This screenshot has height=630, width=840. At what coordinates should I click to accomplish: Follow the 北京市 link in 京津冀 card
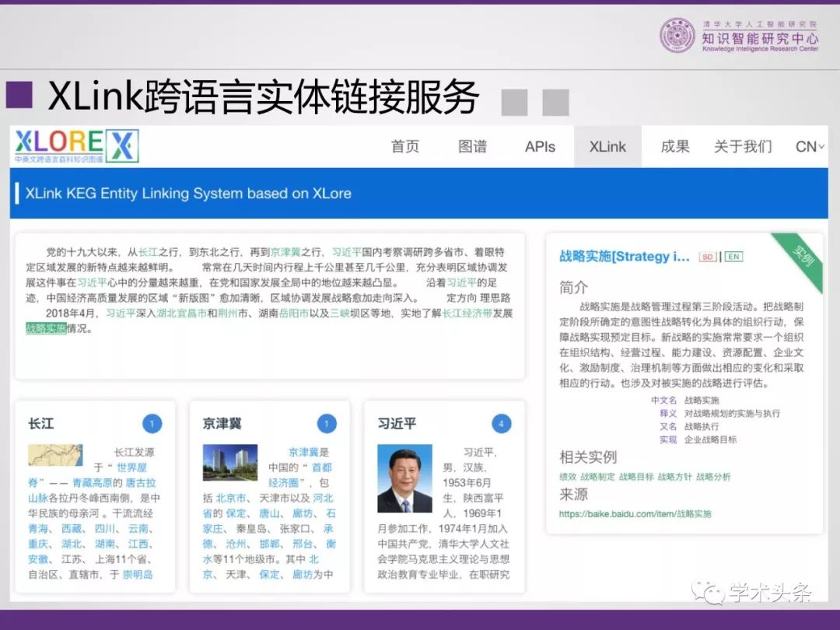point(231,499)
